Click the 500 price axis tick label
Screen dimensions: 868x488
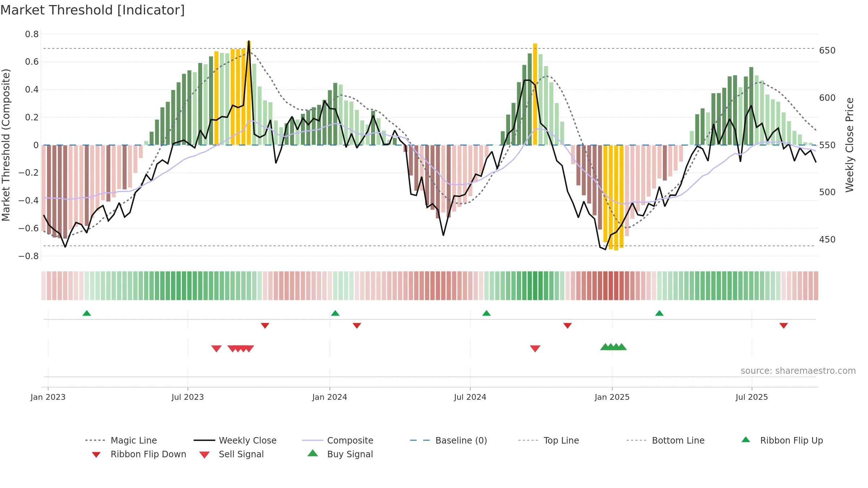point(827,192)
